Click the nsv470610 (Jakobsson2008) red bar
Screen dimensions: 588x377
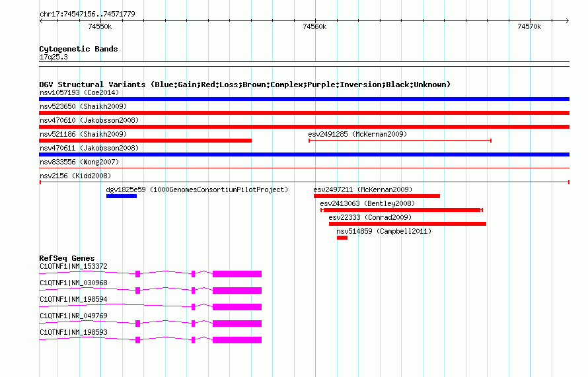point(304,127)
